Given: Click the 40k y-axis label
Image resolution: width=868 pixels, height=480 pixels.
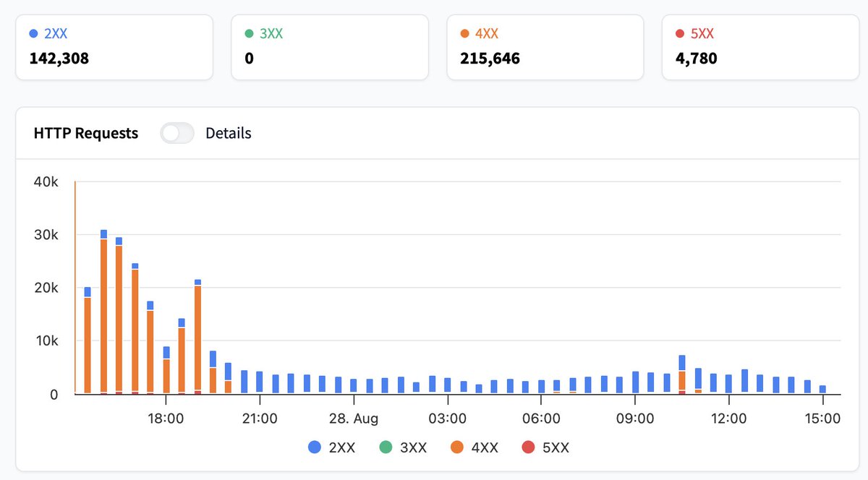Looking at the screenshot, I should pos(46,182).
